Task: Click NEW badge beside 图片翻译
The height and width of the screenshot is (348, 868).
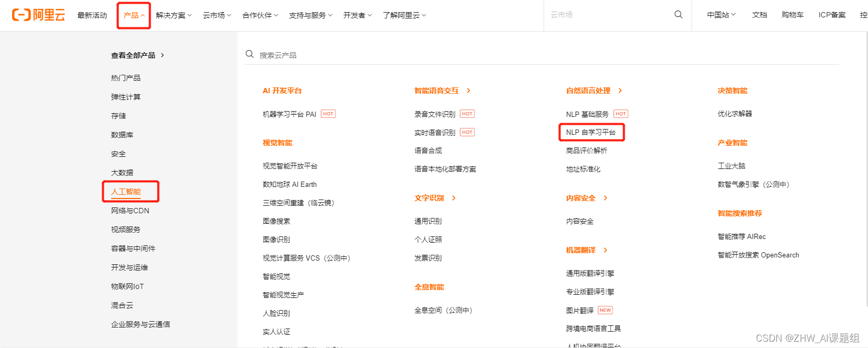Action: click(605, 310)
